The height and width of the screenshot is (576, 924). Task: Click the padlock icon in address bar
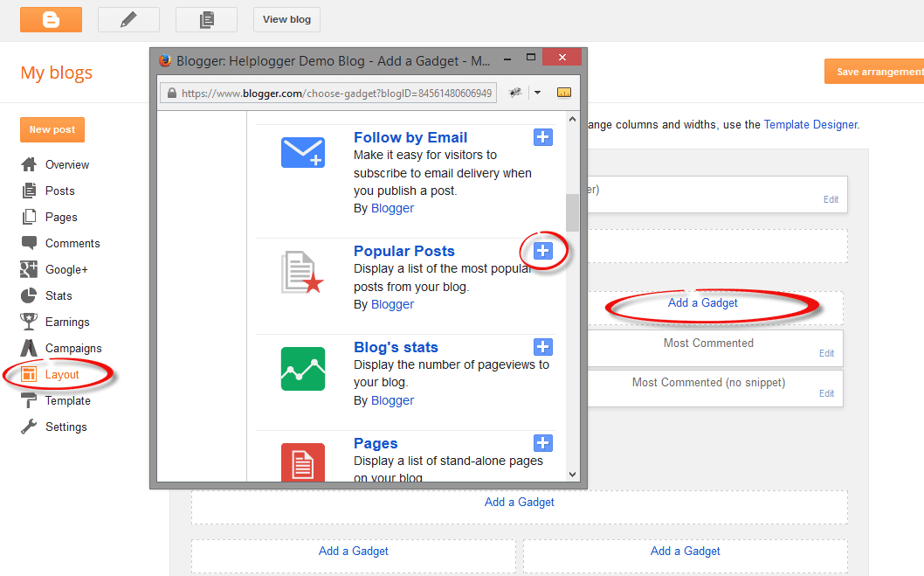172,94
